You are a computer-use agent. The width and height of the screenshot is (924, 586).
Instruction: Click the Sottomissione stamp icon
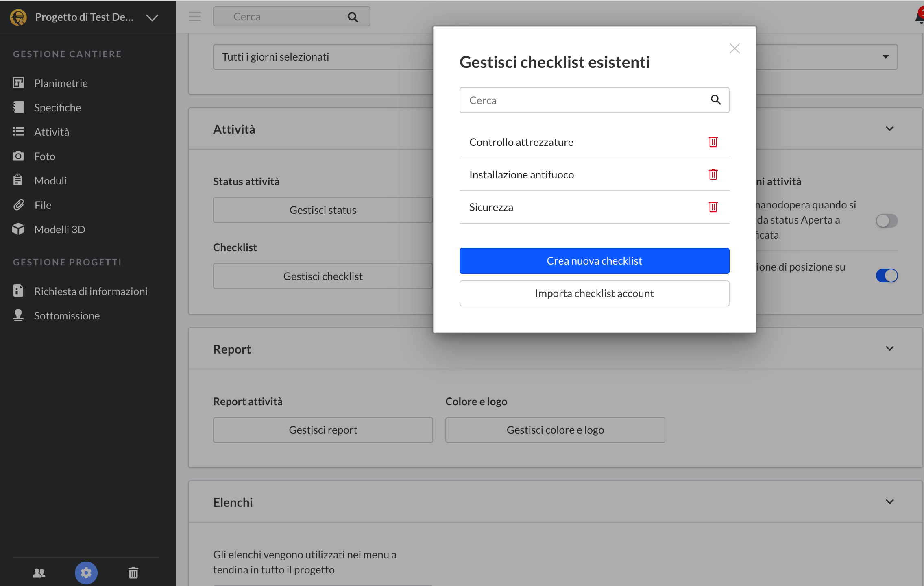18,315
